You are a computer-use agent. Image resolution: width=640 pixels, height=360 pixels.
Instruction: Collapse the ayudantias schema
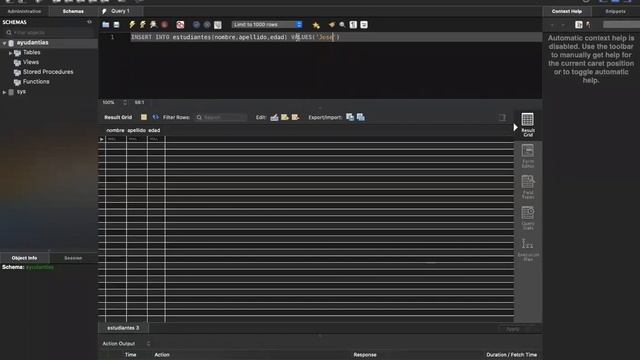(4, 43)
